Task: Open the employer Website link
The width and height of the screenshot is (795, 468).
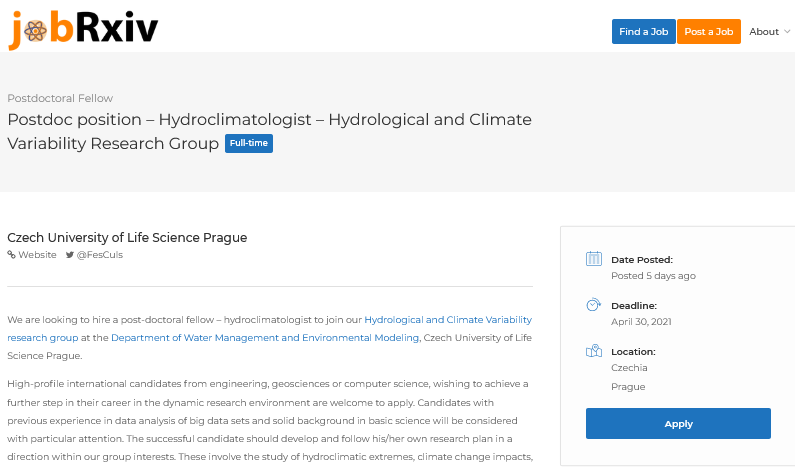Action: click(38, 255)
